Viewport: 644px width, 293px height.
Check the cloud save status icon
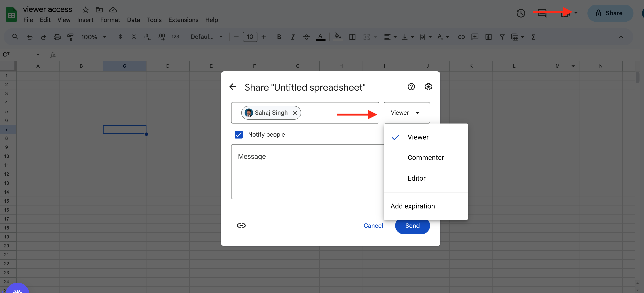pyautogui.click(x=113, y=10)
